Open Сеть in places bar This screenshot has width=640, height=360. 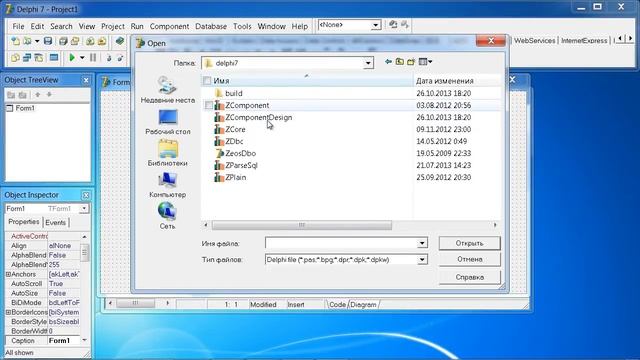click(x=167, y=216)
